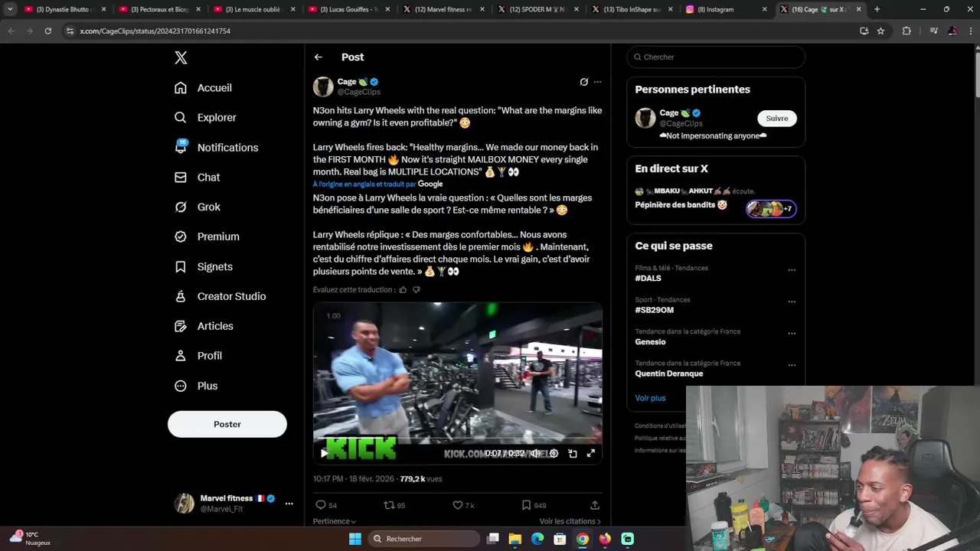The image size is (980, 551).
Task: Open Premium badge icon
Action: point(181,236)
